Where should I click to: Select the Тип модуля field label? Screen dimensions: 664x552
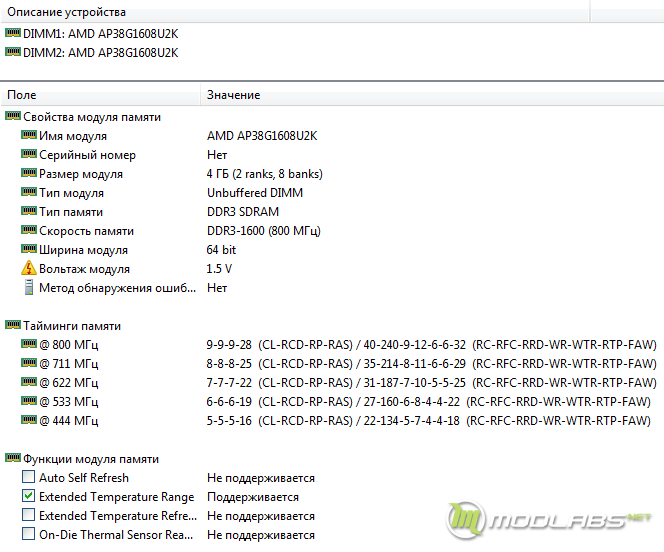pos(71,193)
